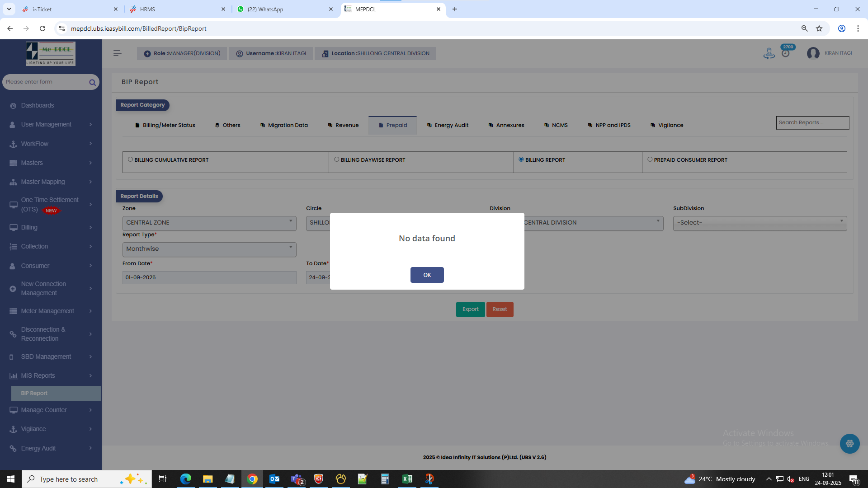The image size is (868, 488).
Task: Bookmark this page with the star icon
Action: pyautogui.click(x=819, y=28)
